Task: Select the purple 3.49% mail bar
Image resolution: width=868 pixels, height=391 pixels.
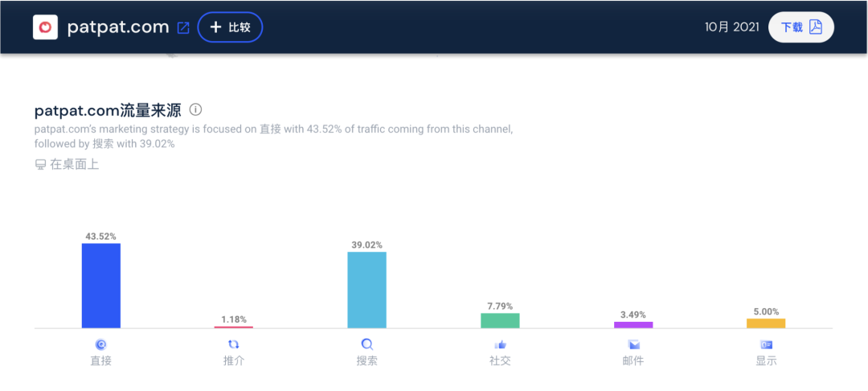Action: click(633, 324)
